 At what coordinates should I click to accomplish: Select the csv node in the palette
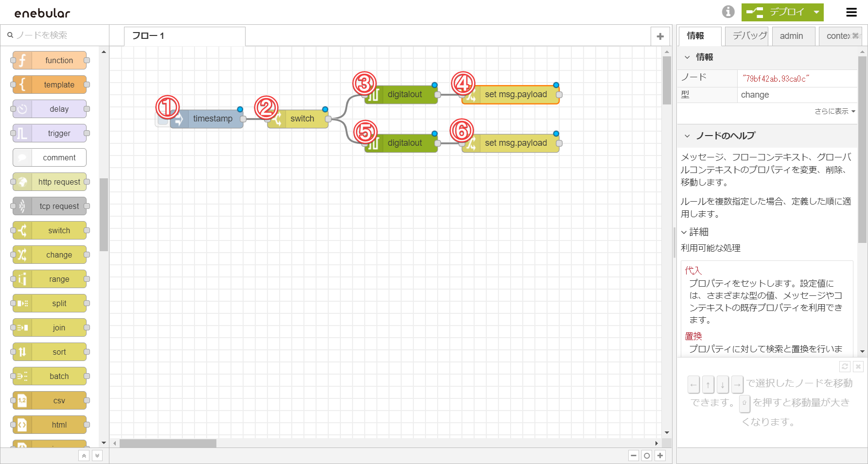pos(49,400)
